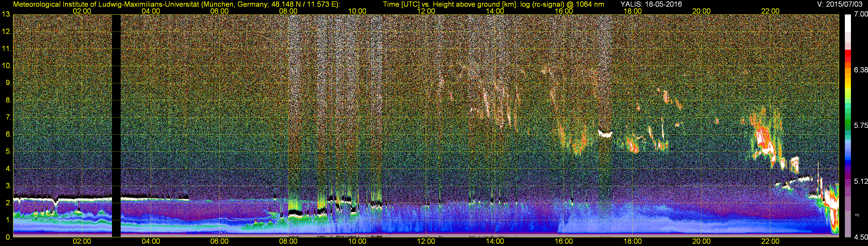Screen dimensions: 868x246
Task: Click the 18:00 label on the bottom time axis
Action: click(x=632, y=241)
